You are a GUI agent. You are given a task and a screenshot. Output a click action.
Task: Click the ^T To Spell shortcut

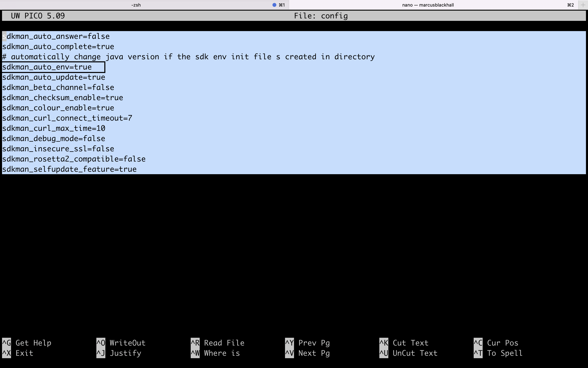pyautogui.click(x=498, y=353)
